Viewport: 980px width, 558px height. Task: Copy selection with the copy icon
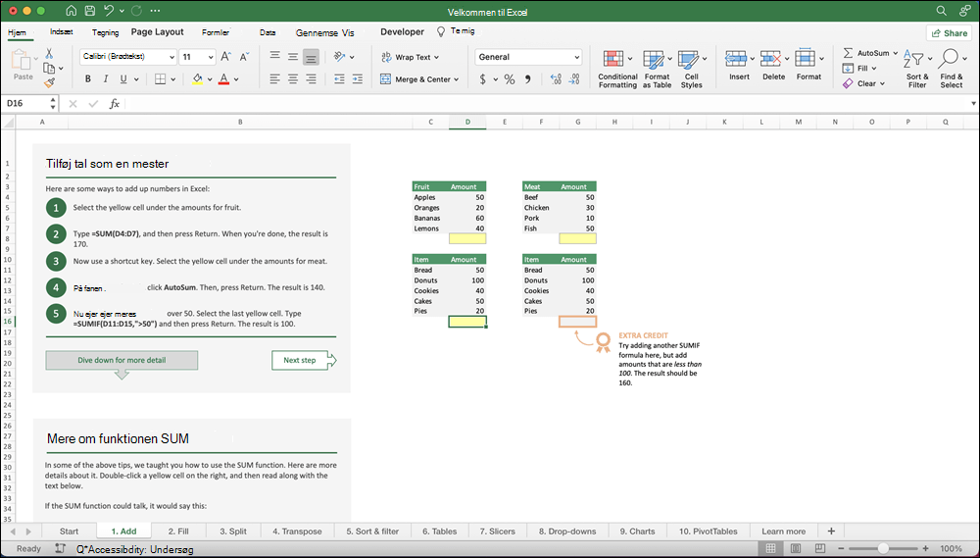click(49, 68)
